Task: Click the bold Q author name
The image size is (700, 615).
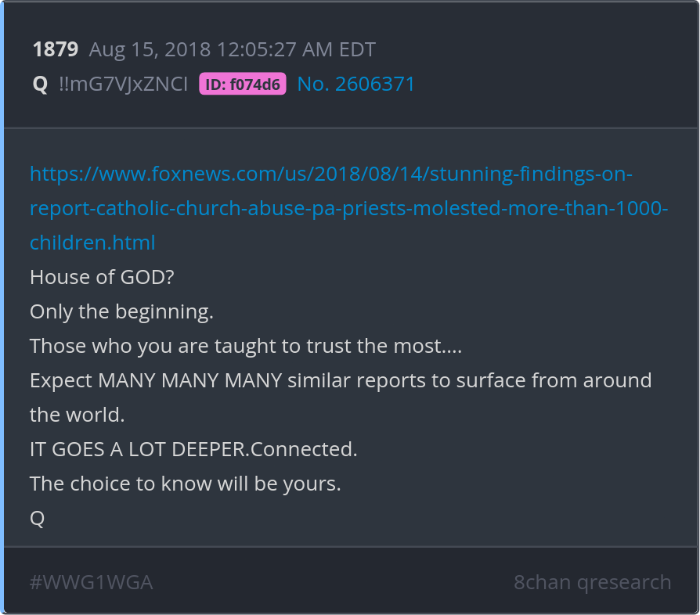Action: pyautogui.click(x=40, y=85)
